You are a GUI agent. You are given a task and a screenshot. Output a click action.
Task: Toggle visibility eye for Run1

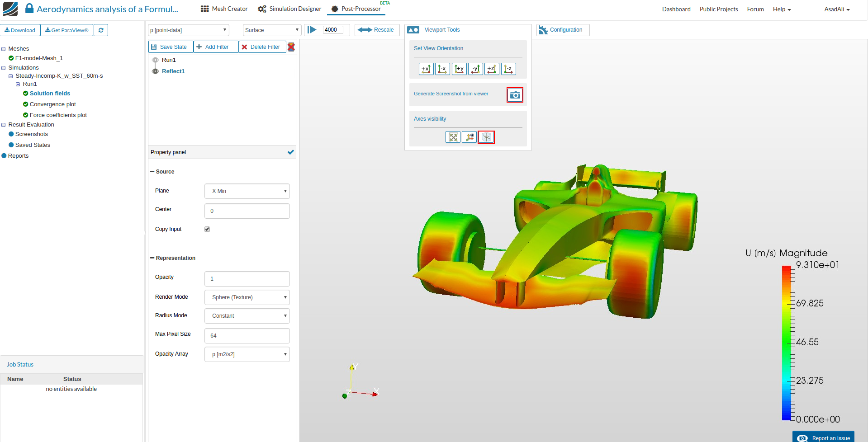[155, 60]
